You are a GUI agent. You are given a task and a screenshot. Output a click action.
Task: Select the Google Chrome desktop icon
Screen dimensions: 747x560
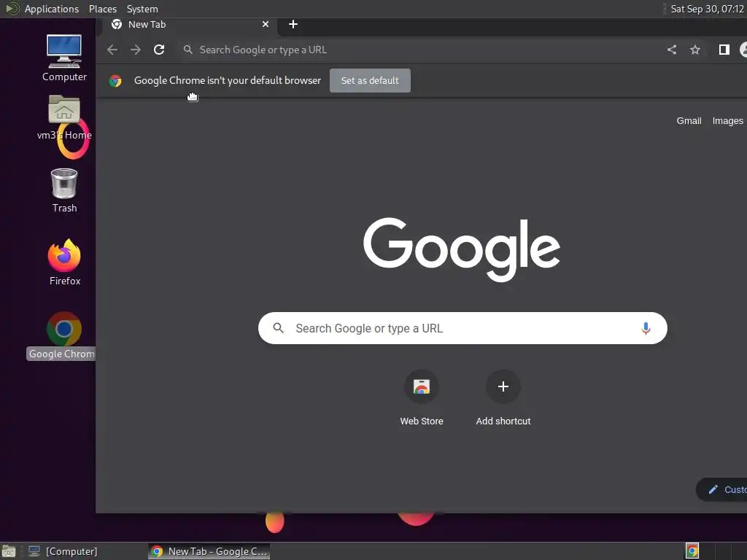click(63, 335)
